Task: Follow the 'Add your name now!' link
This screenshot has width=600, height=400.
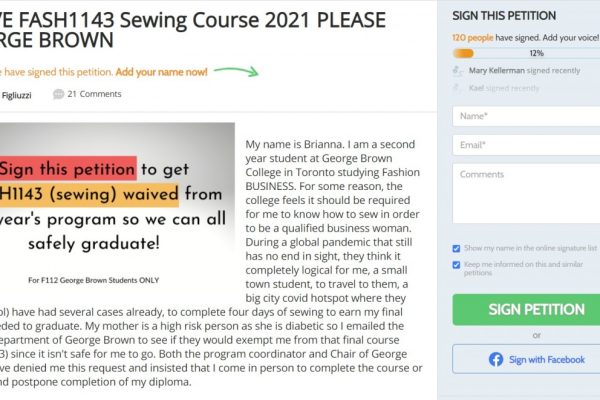Action: [161, 72]
